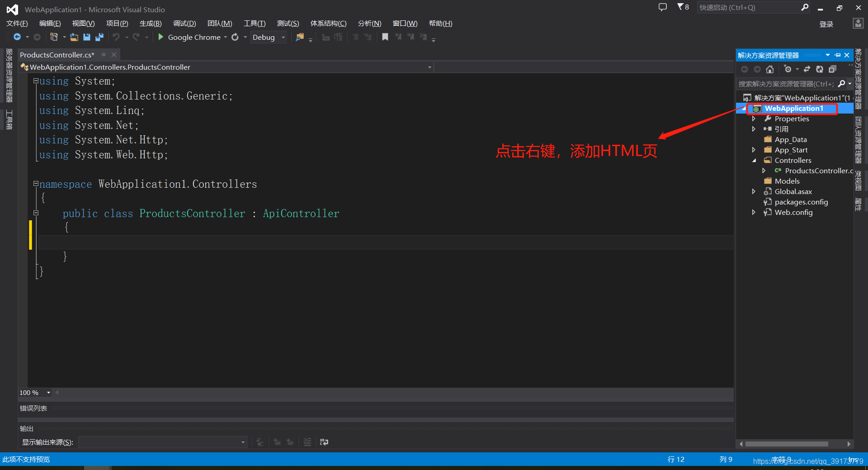Click the Find in Files icon
This screenshot has height=470, width=868.
click(300, 37)
